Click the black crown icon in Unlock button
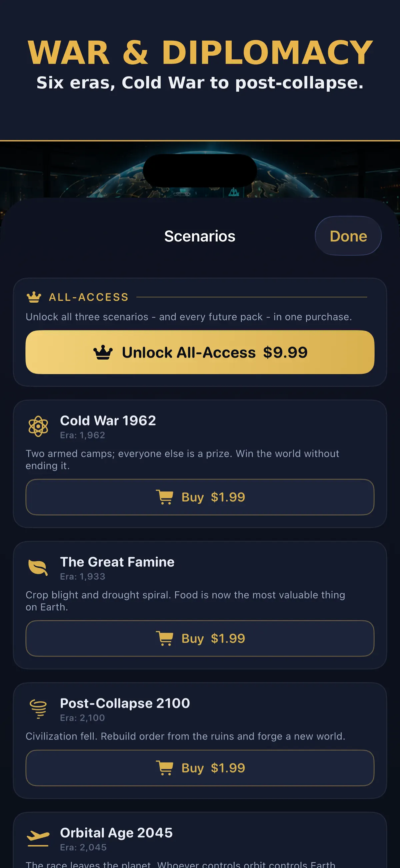 pyautogui.click(x=103, y=353)
